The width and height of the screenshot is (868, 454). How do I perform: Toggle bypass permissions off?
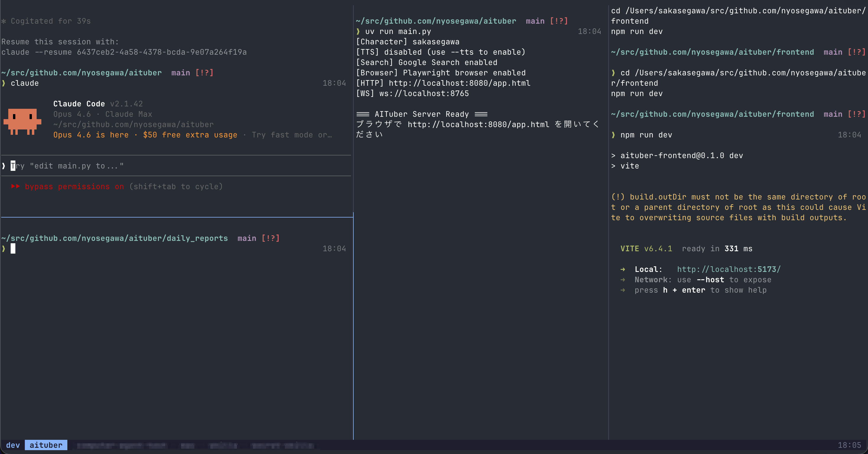click(74, 187)
